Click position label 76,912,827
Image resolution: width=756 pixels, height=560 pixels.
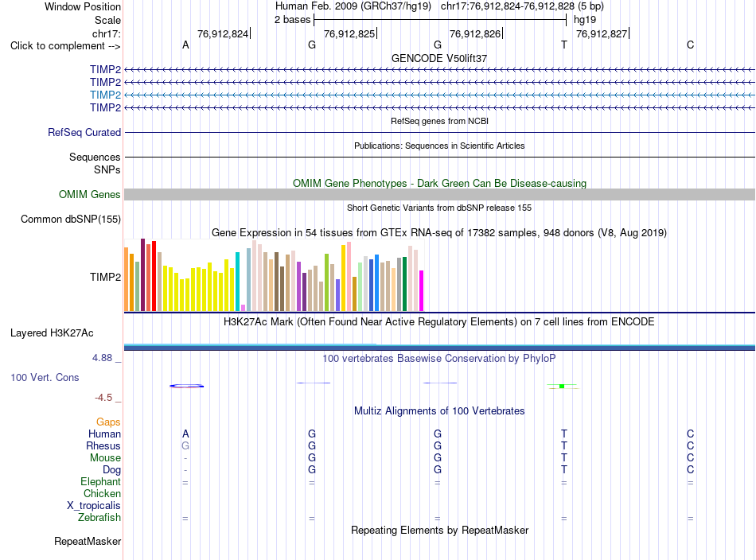[602, 33]
